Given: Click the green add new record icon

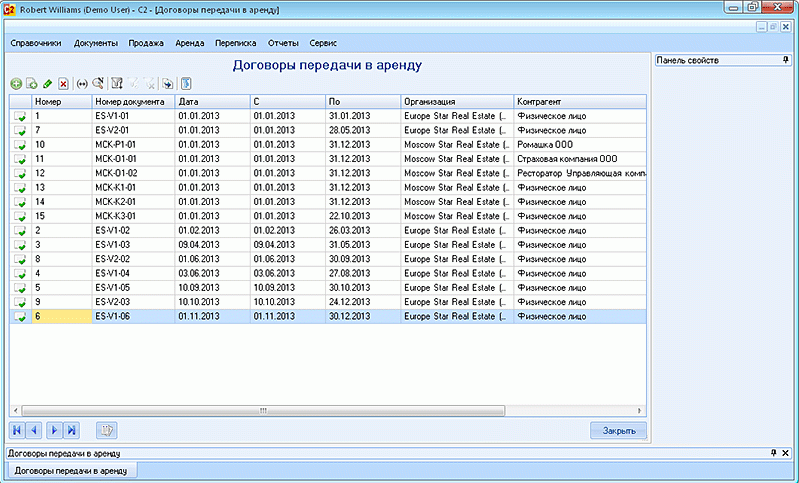Looking at the screenshot, I should (16, 84).
